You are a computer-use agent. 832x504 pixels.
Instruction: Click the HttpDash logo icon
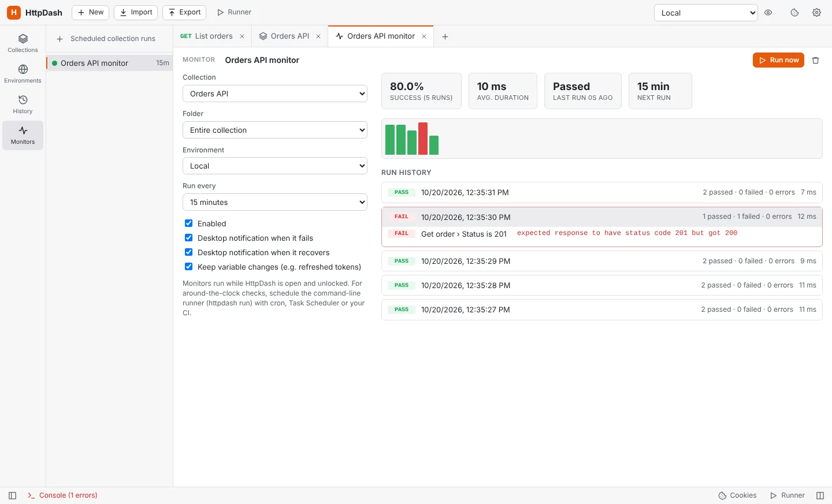(14, 12)
